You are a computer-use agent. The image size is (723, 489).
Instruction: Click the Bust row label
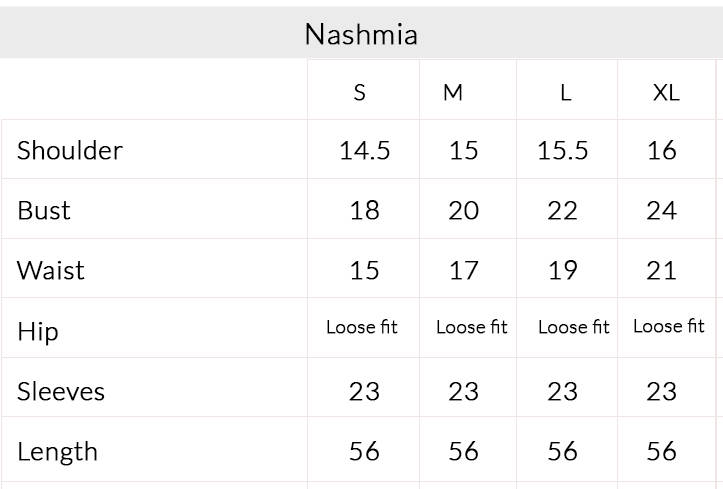pos(44,210)
